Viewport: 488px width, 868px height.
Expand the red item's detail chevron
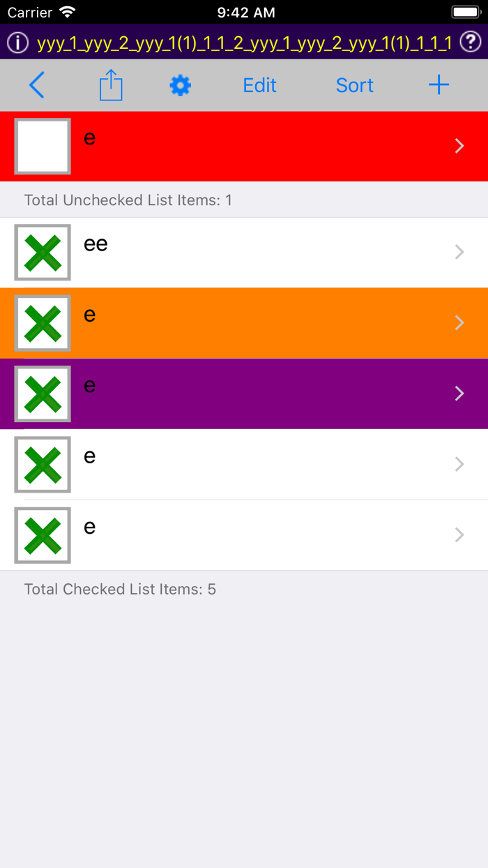pyautogui.click(x=459, y=146)
